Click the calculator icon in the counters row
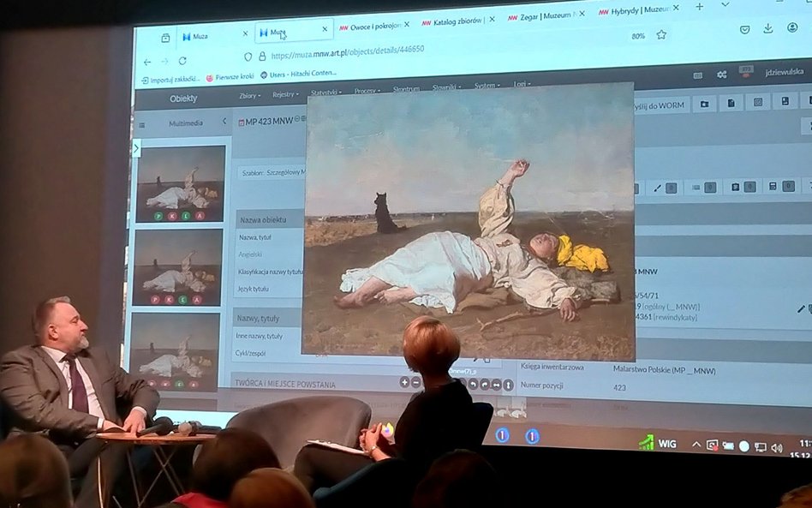This screenshot has height=508, width=812. [773, 187]
